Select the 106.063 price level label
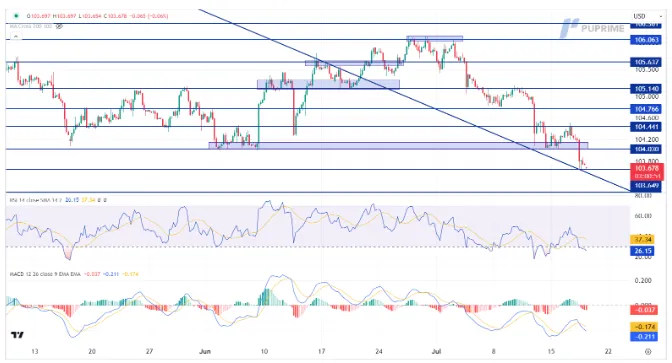 tap(646, 40)
